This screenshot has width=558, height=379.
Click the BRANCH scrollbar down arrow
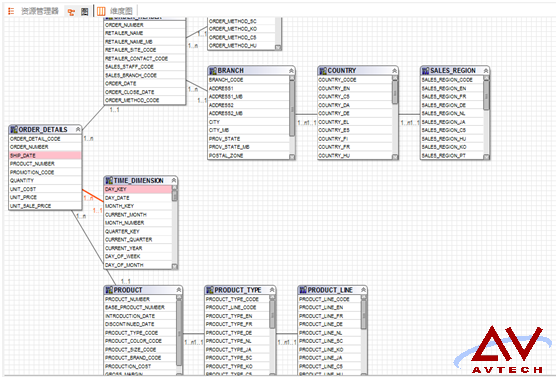(292, 157)
